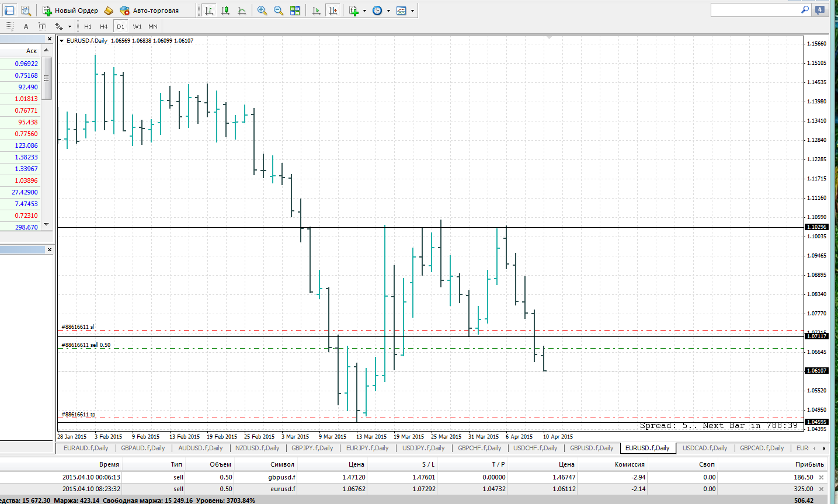Click the Ask column header

(x=32, y=51)
